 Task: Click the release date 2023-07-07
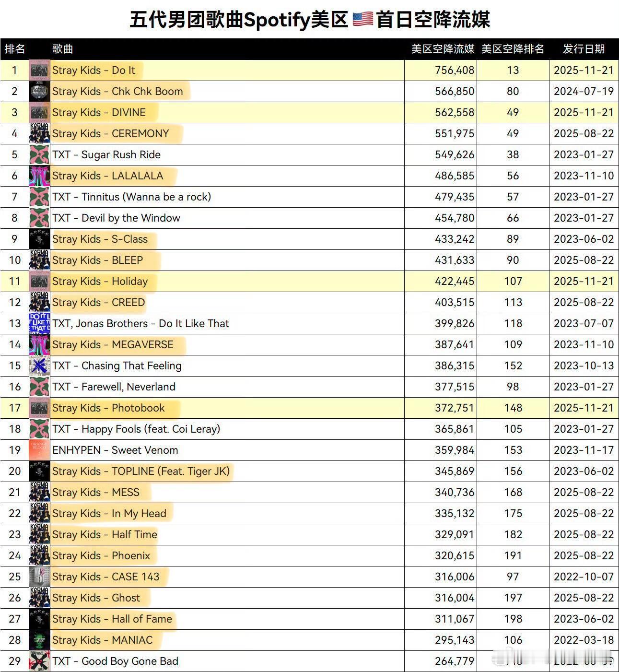584,323
